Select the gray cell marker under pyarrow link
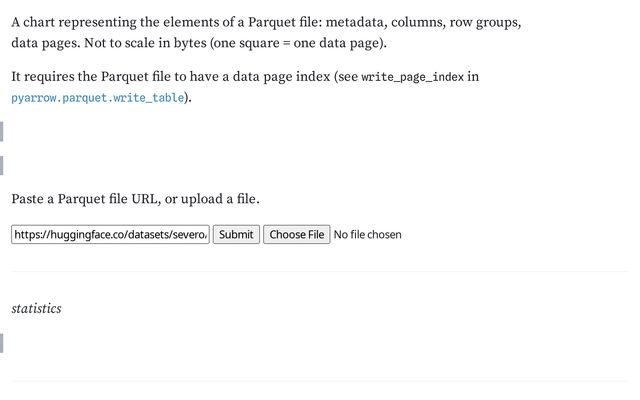Viewport: 640px width, 400px height. click(2, 131)
